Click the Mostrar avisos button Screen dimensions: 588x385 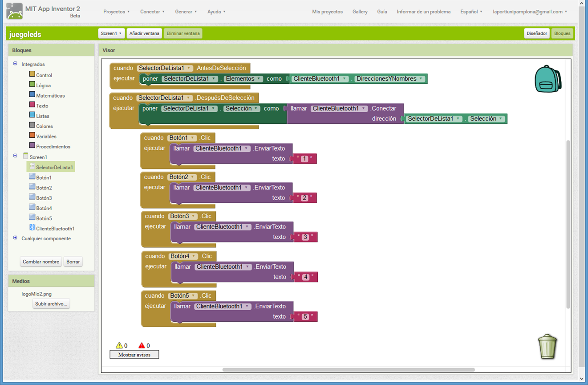click(x=134, y=355)
